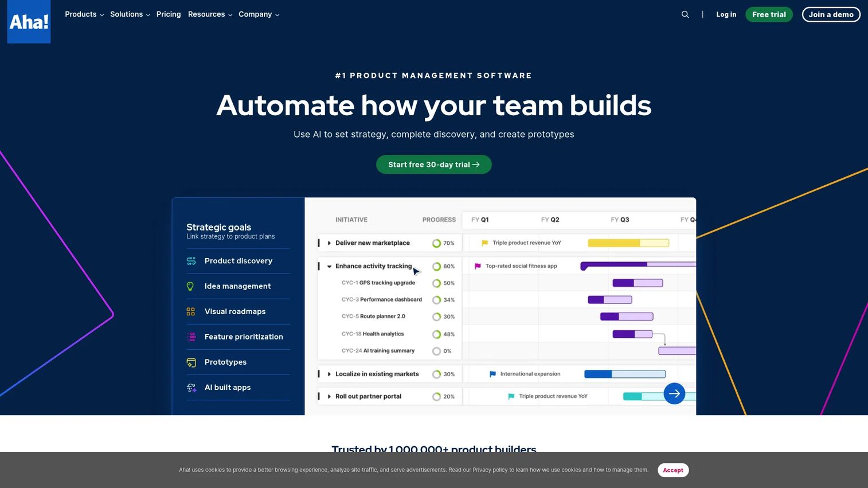868x488 pixels.
Task: Click the Join a demo button
Action: 831,14
